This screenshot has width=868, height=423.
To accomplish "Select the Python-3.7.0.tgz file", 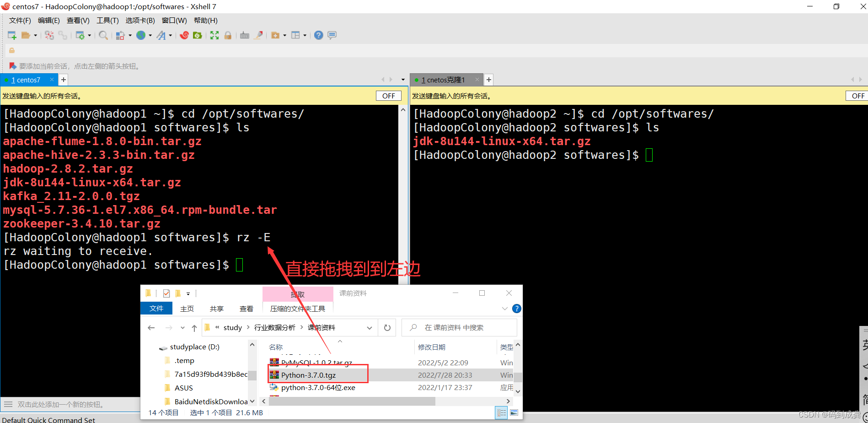I will coord(308,375).
